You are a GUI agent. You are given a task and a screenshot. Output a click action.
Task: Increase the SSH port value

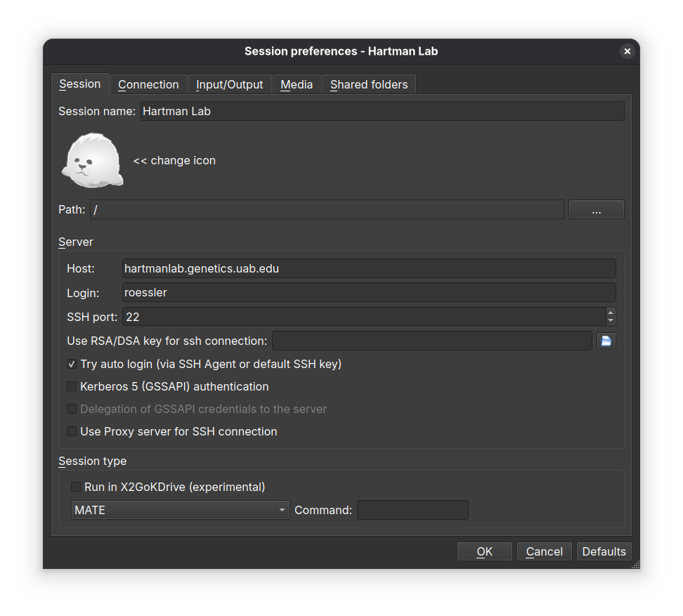(x=610, y=313)
